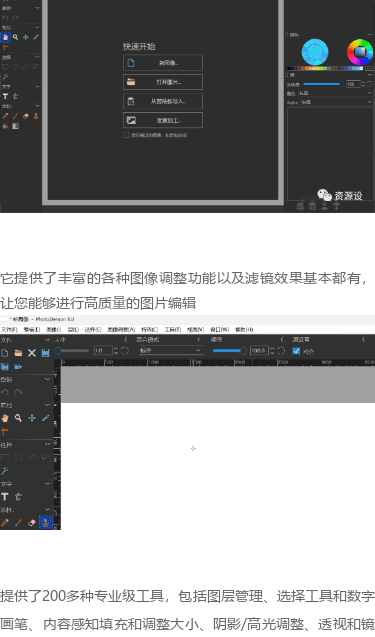Tick the checkbox under the quick start buttons
Viewport: 375px width, 637px height.
point(126,135)
